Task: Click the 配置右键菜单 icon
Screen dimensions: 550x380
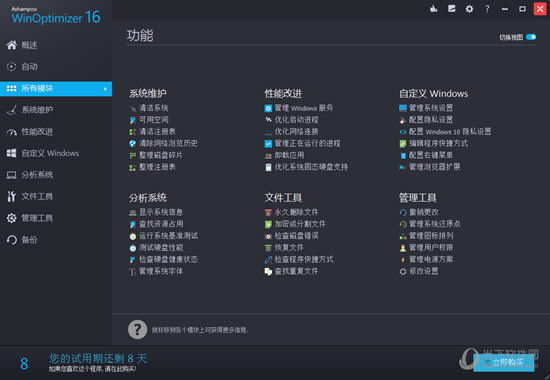Action: [403, 155]
